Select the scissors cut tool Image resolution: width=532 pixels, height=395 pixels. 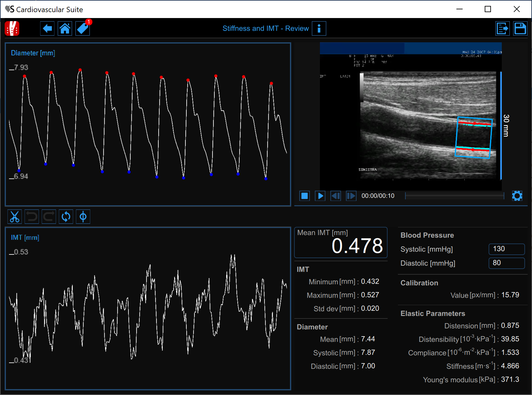[15, 217]
